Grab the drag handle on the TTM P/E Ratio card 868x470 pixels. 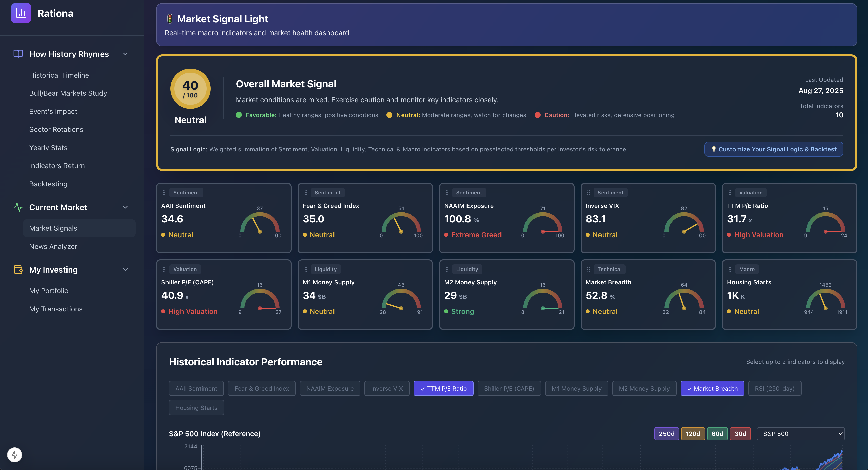tap(730, 192)
